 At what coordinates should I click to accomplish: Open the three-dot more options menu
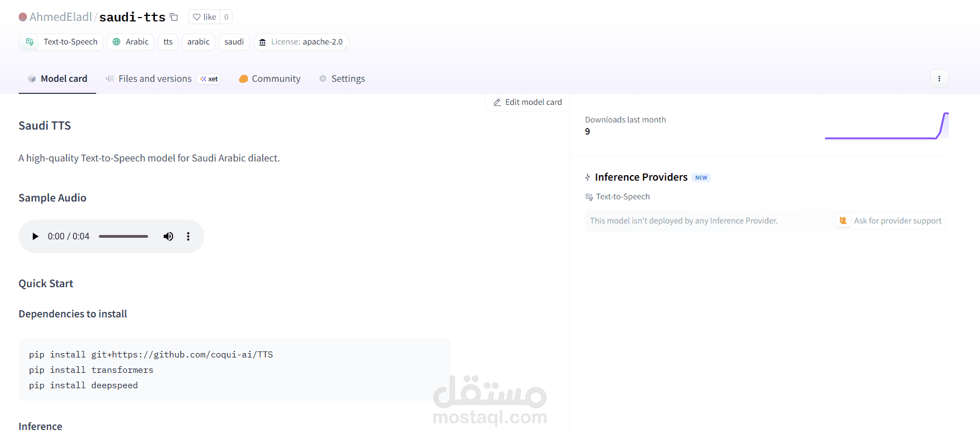click(939, 79)
